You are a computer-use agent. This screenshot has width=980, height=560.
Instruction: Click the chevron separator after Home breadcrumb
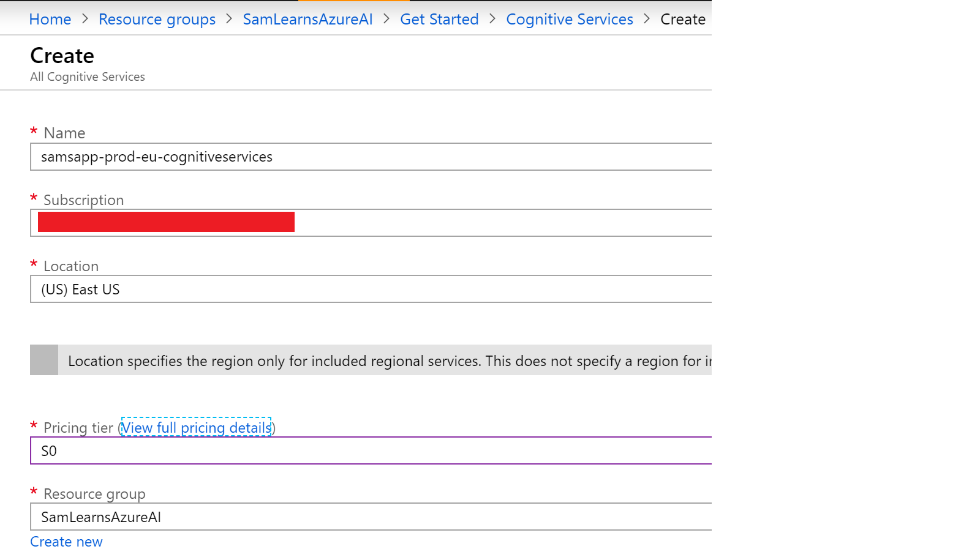[x=85, y=19]
